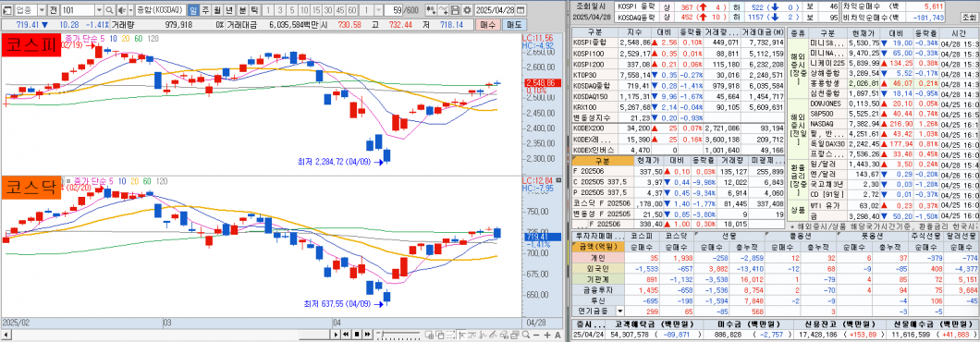Click the scroll-left arrow of chart scrollbar
This screenshot has height=342, width=980.
pyautogui.click(x=6, y=336)
